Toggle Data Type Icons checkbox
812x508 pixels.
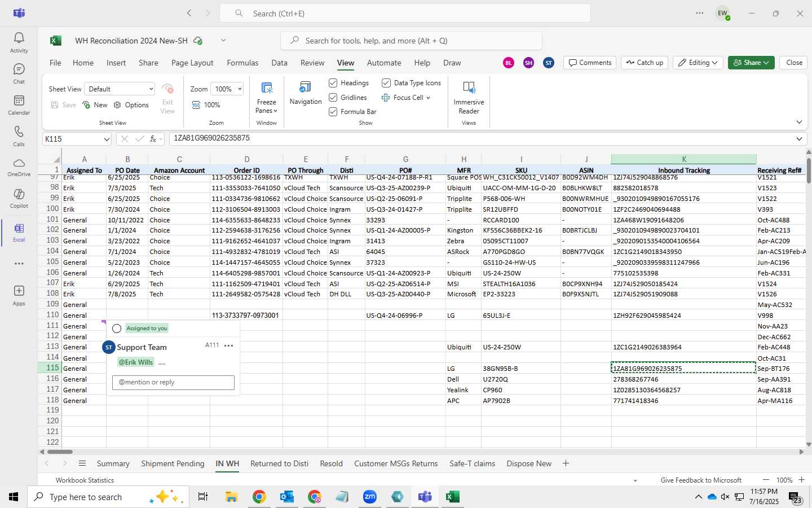pos(386,83)
